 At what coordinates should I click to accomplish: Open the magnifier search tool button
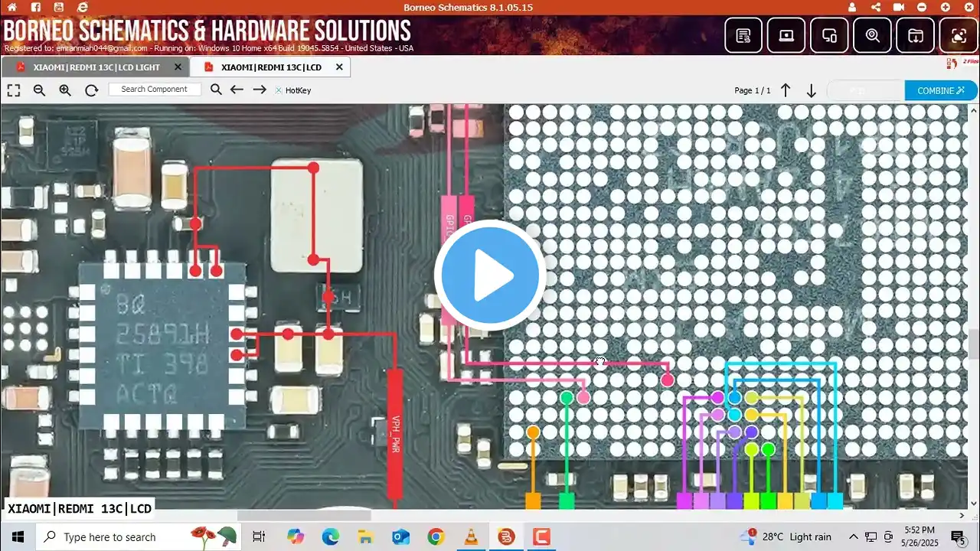872,35
